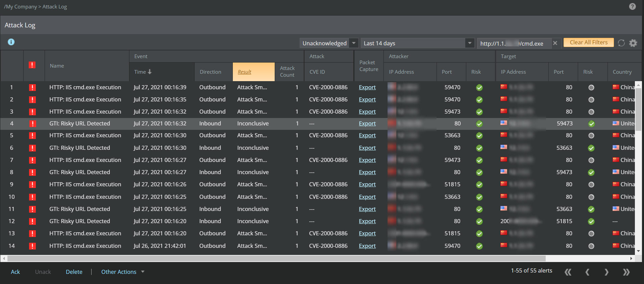Click the blue info icon
Screen dimensions: 644x284
[x=11, y=42]
